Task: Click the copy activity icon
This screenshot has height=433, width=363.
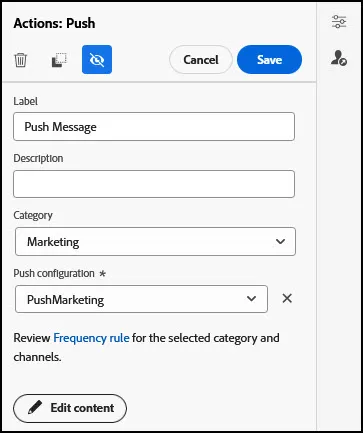Action: tap(59, 60)
